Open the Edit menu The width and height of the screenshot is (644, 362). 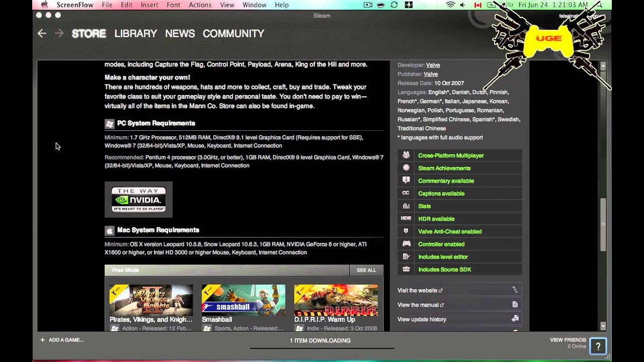point(127,5)
